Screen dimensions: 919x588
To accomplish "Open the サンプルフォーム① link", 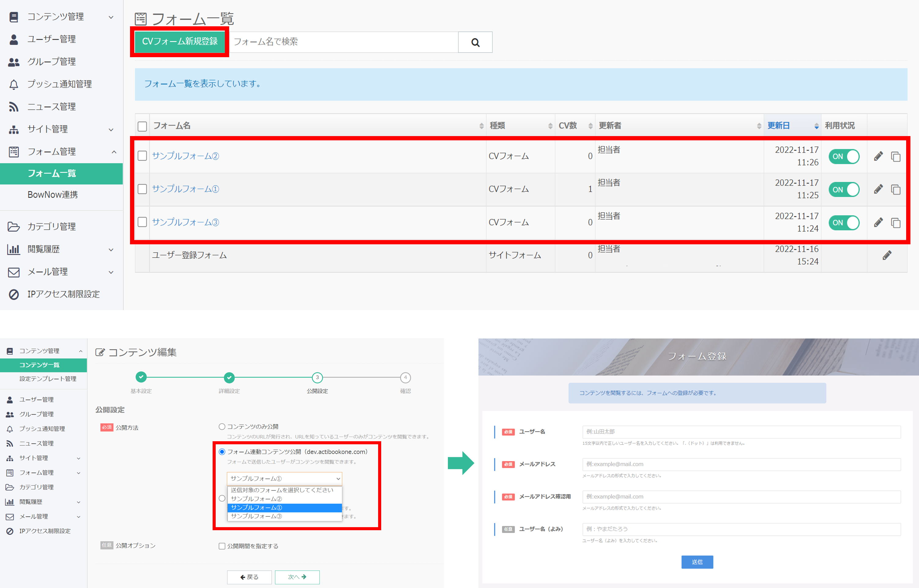I will point(186,189).
